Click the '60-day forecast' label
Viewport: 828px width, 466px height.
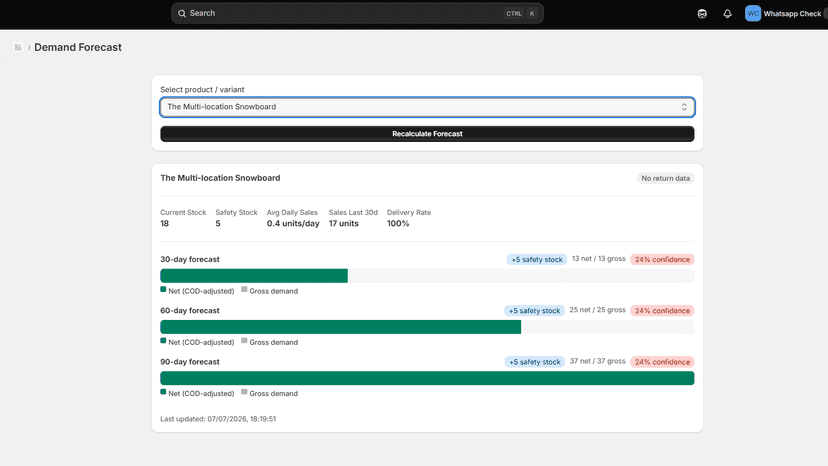tap(190, 311)
